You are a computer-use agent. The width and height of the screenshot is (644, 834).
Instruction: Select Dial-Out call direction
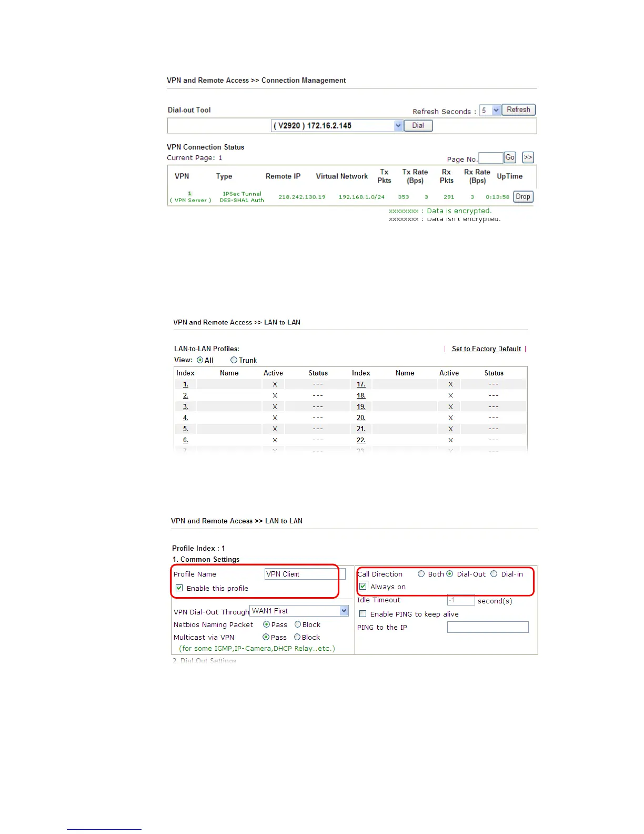pyautogui.click(x=450, y=574)
